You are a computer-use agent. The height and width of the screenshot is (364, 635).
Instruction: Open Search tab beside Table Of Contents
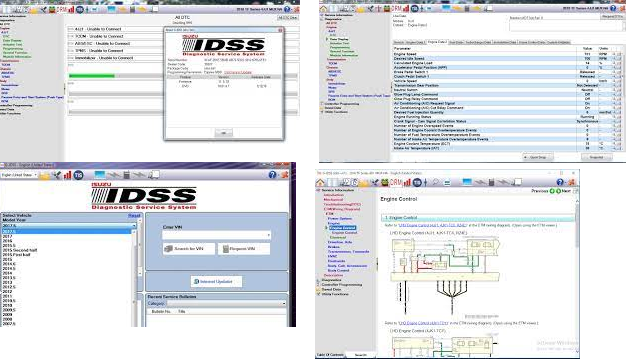click(x=360, y=355)
